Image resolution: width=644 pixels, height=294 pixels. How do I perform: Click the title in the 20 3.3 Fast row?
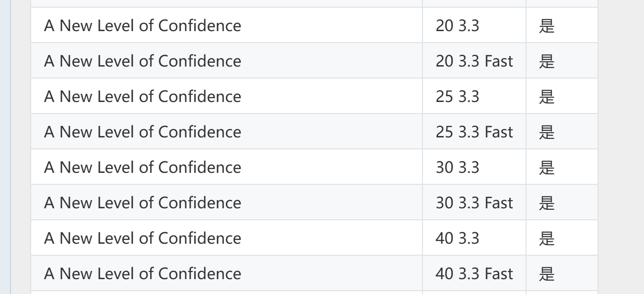(x=142, y=61)
